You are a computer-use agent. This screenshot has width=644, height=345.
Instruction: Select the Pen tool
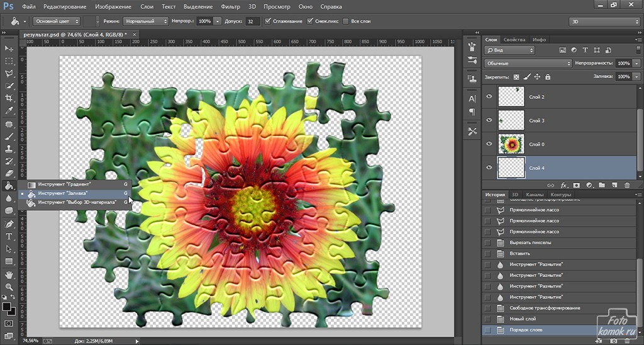(x=9, y=224)
